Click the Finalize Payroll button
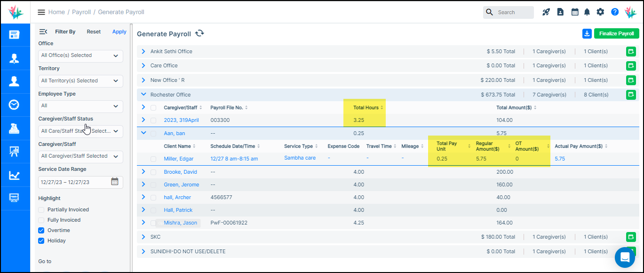 point(616,33)
